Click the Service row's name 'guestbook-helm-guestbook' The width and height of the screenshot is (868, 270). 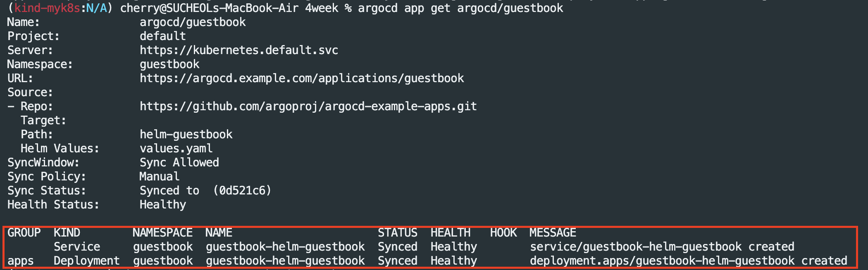(x=285, y=247)
